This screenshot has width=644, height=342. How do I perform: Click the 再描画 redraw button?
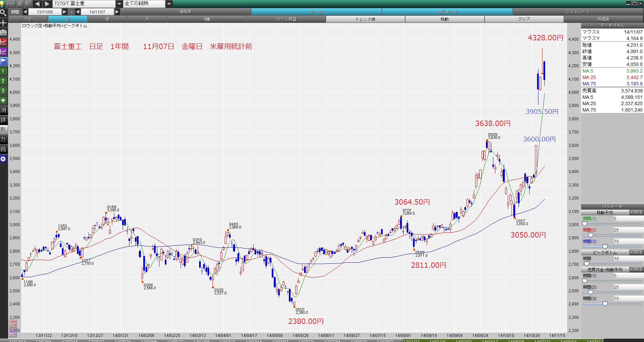point(603,19)
